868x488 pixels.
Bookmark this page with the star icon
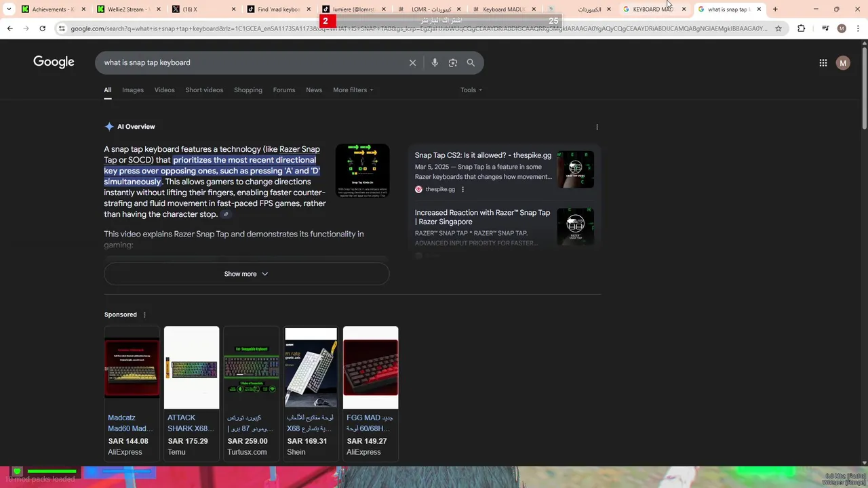point(778,28)
